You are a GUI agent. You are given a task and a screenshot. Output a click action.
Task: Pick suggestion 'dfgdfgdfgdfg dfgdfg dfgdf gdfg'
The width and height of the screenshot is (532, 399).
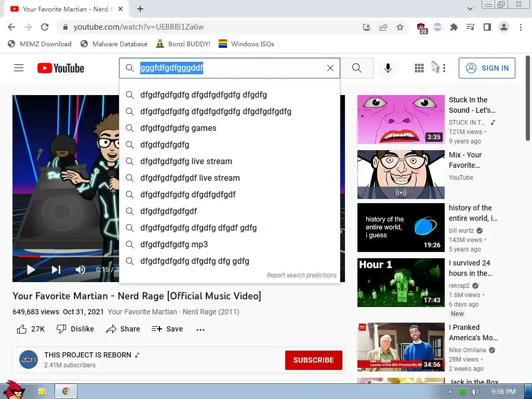[x=229, y=228]
